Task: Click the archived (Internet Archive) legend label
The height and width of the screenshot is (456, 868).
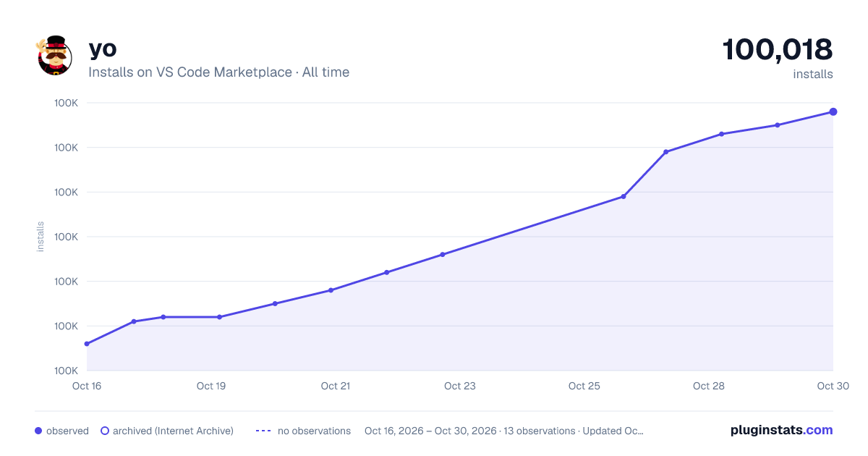Action: click(x=173, y=431)
